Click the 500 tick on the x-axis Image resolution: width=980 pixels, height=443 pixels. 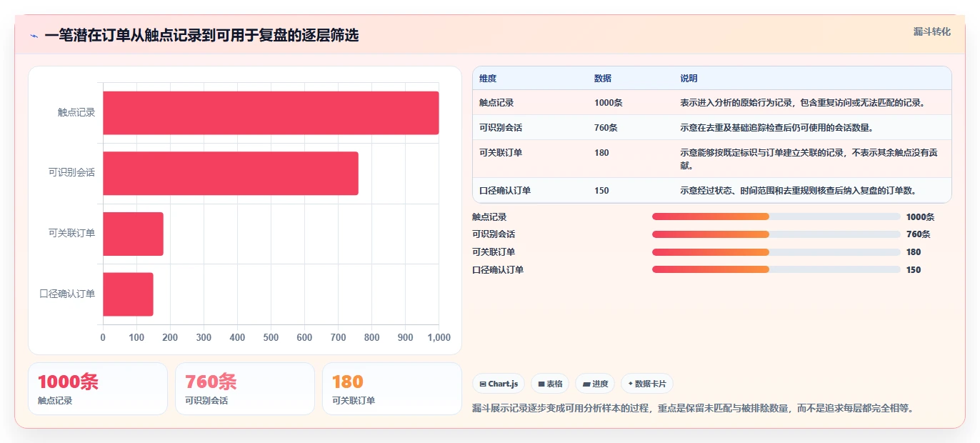pos(271,337)
